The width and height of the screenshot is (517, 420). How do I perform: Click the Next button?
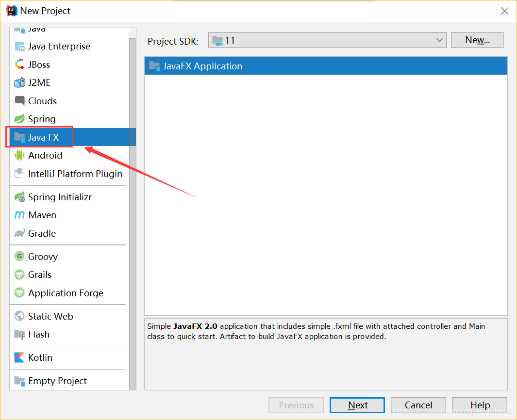coord(357,405)
